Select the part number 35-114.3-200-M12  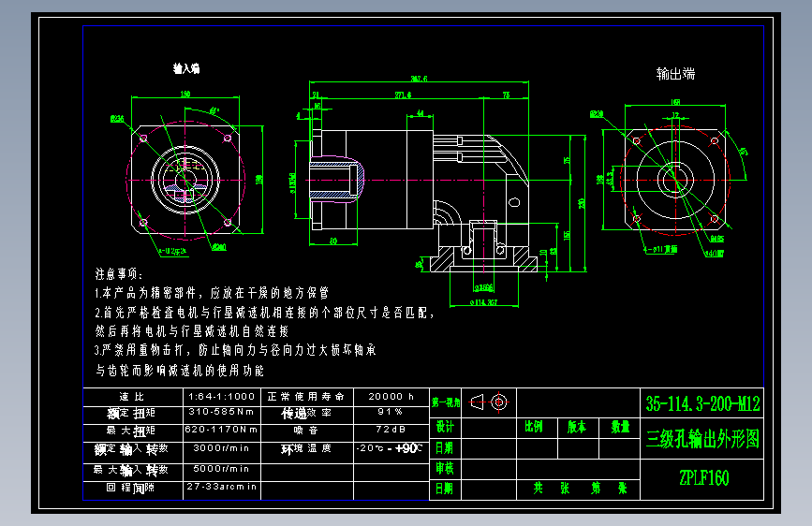pyautogui.click(x=702, y=403)
